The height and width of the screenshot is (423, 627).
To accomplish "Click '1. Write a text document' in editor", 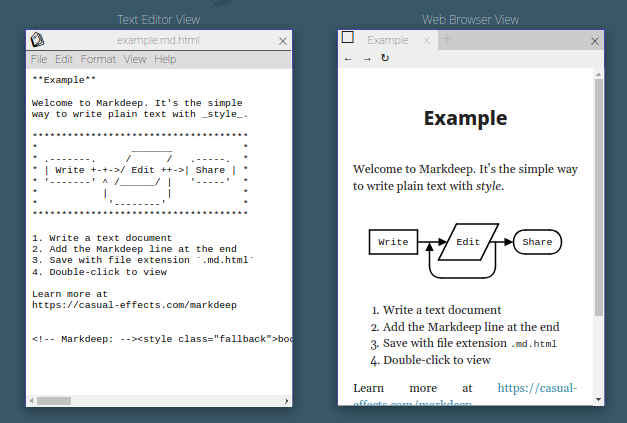I will (102, 238).
